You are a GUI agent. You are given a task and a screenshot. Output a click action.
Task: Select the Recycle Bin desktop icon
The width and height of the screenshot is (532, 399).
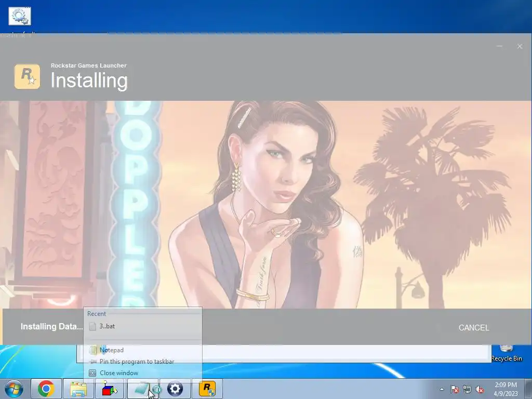pyautogui.click(x=506, y=353)
